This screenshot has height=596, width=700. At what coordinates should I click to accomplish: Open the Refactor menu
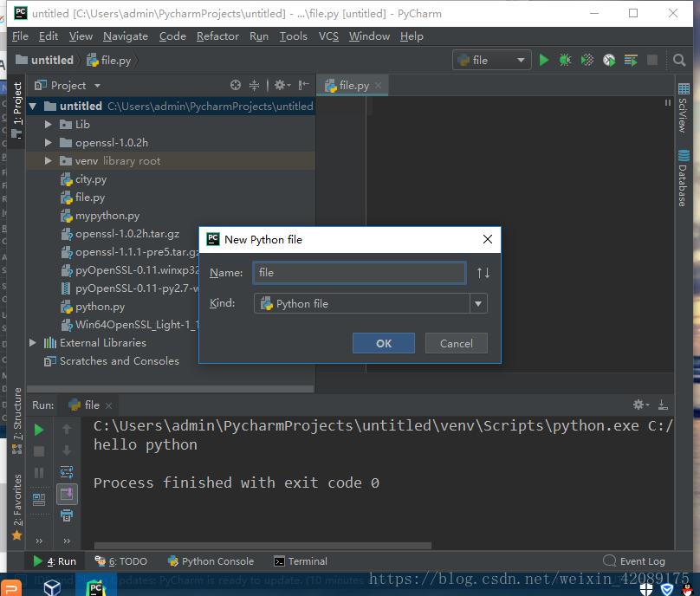[217, 36]
